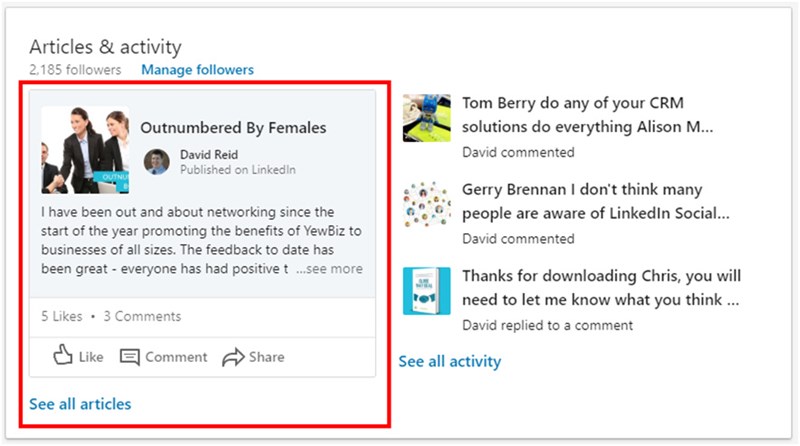View the 5 Likes count

click(61, 316)
